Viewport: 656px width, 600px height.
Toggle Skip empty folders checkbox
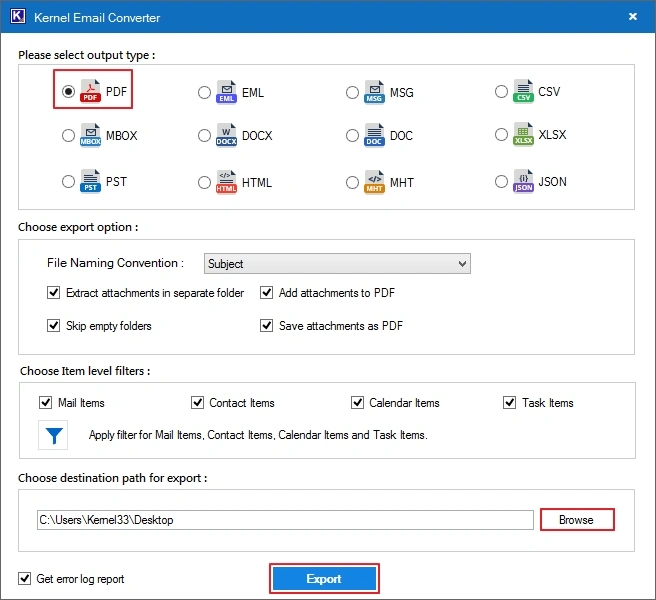54,326
